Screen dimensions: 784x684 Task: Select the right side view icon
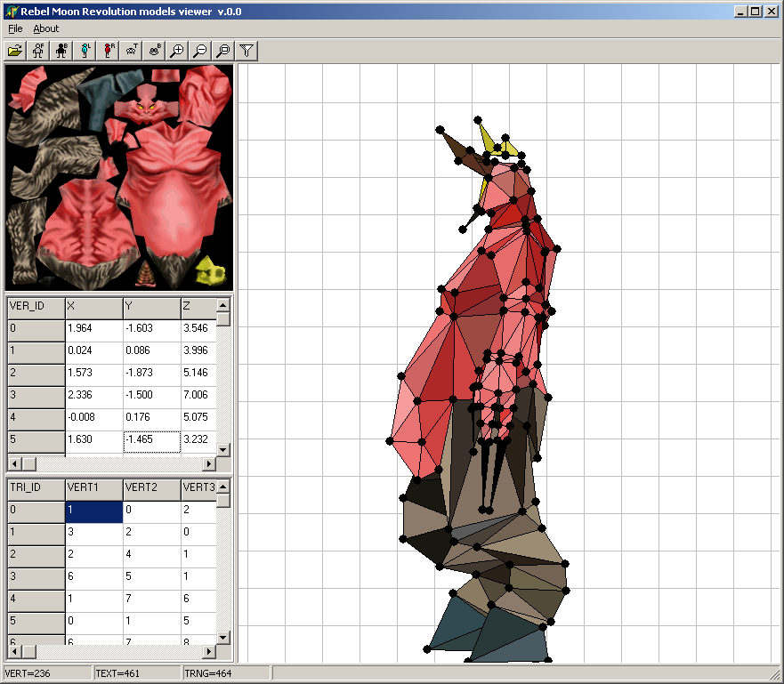click(x=108, y=51)
